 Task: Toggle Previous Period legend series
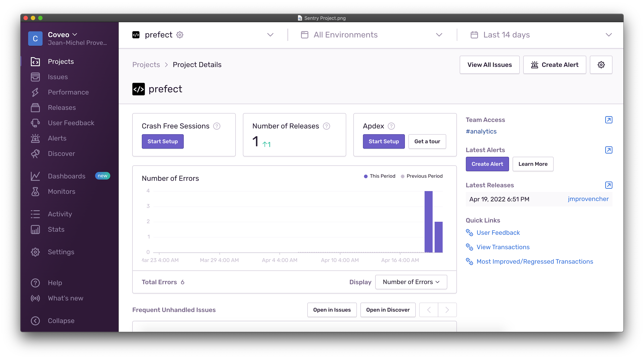click(x=422, y=176)
